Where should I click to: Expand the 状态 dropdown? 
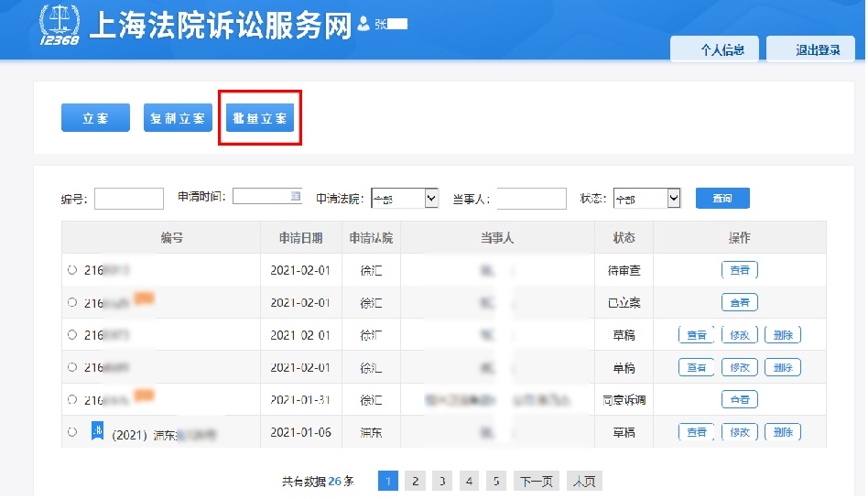tap(673, 199)
